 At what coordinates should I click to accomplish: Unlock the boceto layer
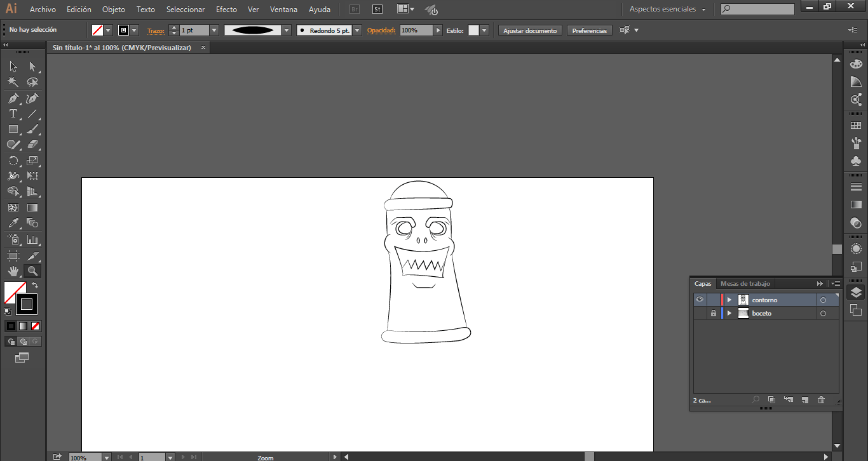click(x=714, y=314)
